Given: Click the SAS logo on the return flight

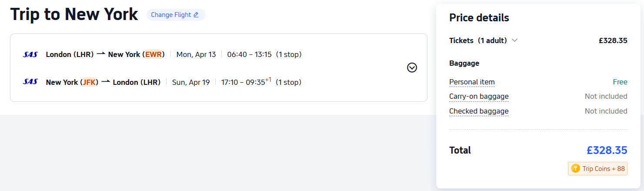Looking at the screenshot, I should point(30,82).
